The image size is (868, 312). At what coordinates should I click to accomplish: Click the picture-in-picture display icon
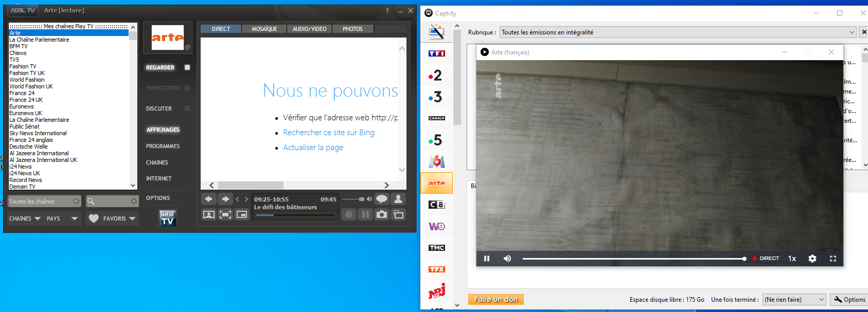tap(242, 214)
